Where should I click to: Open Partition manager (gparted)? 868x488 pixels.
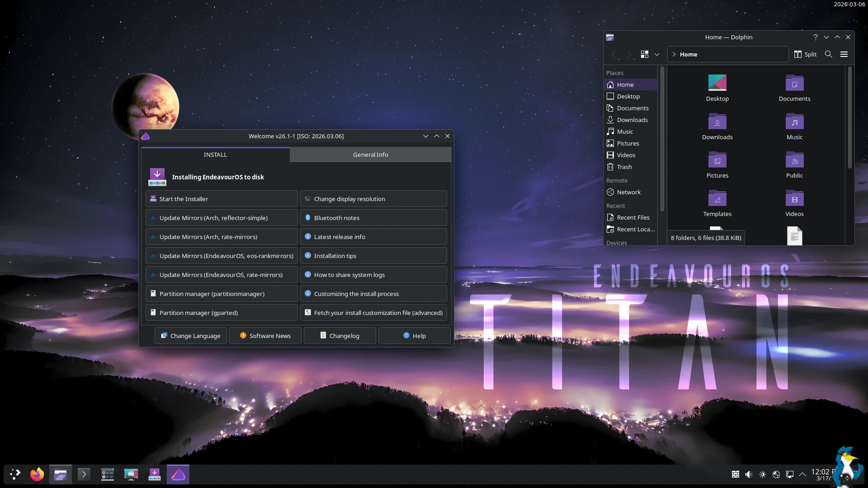pos(222,313)
